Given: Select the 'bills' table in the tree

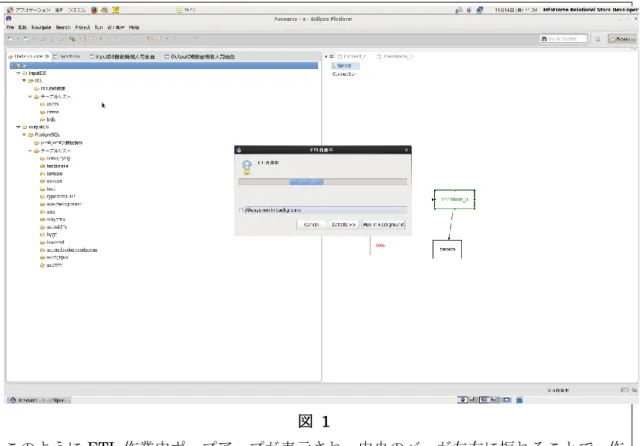Looking at the screenshot, I should [51, 120].
